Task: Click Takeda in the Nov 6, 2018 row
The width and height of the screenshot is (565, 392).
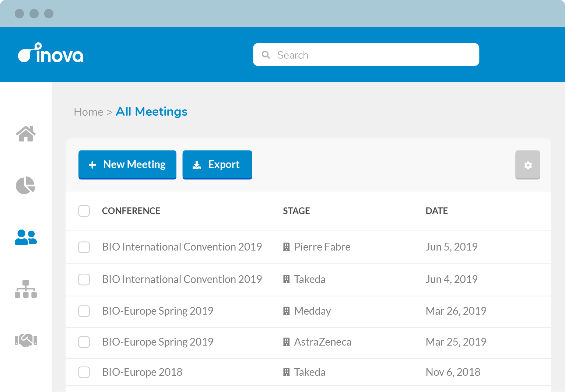Action: (310, 372)
